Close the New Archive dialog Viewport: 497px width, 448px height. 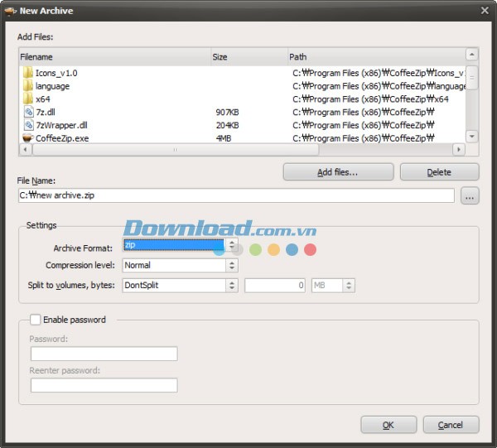click(x=484, y=10)
